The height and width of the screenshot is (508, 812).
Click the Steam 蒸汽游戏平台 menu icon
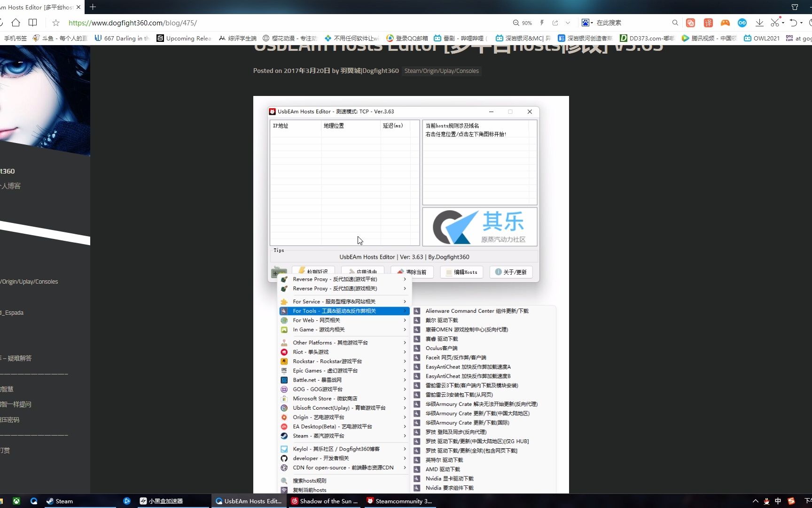click(x=284, y=436)
